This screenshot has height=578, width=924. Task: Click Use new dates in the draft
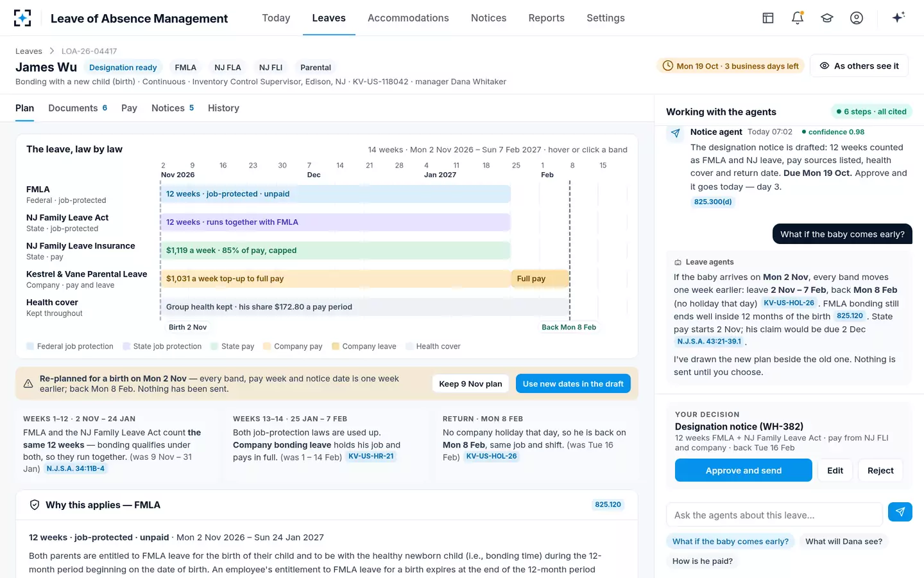573,383
